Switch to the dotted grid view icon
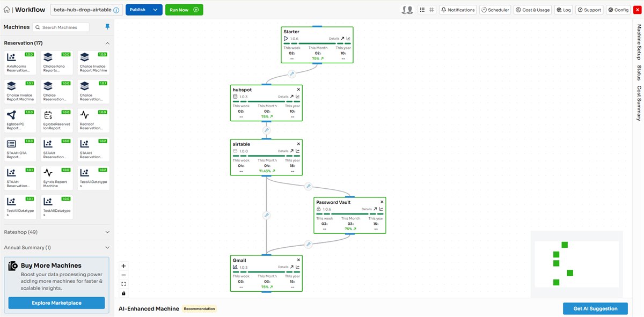This screenshot has height=317, width=644. (x=422, y=10)
